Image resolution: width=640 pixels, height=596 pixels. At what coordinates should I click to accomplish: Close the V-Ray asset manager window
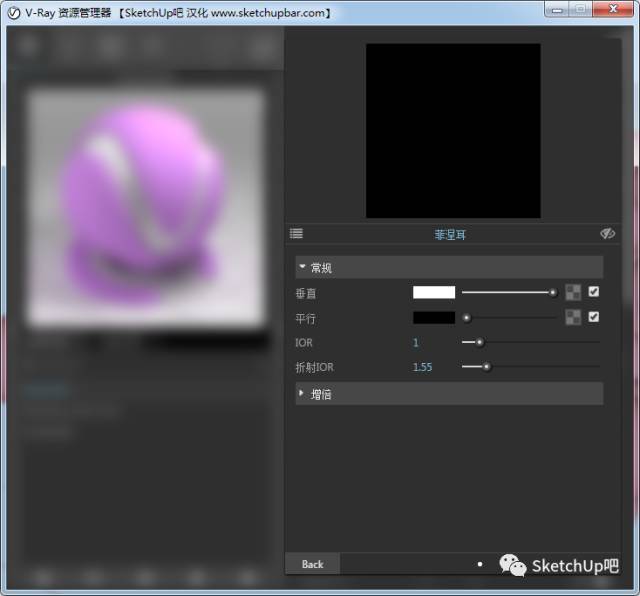pyautogui.click(x=613, y=10)
